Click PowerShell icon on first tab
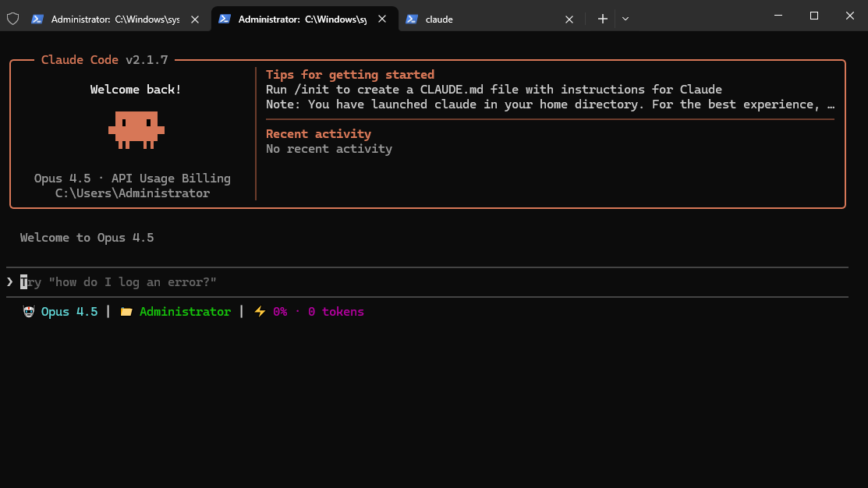Image resolution: width=868 pixels, height=488 pixels. (37, 19)
